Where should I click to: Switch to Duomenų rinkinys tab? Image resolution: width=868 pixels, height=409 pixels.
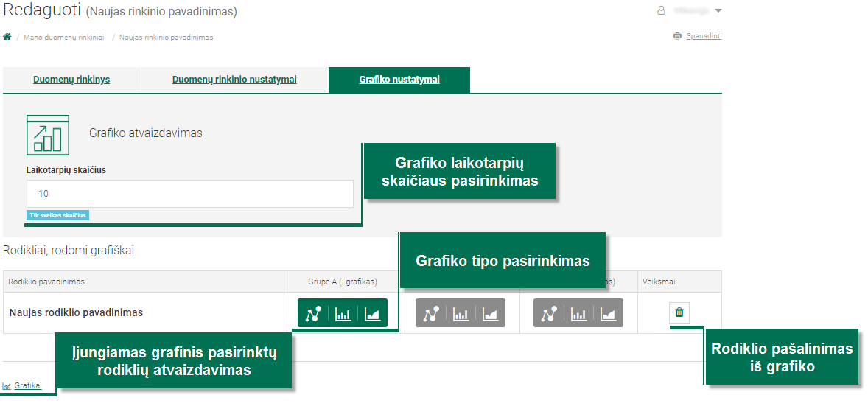(71, 80)
